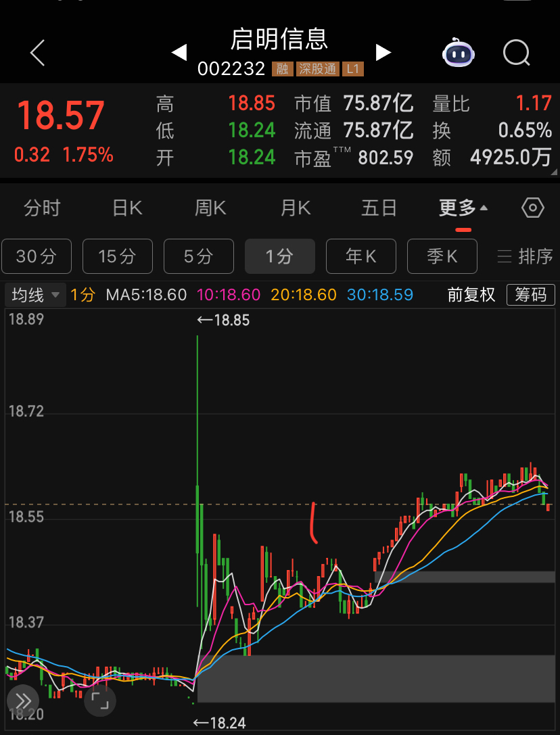This screenshot has width=560, height=735.
Task: Expand the 更多 period menu
Action: tap(463, 208)
